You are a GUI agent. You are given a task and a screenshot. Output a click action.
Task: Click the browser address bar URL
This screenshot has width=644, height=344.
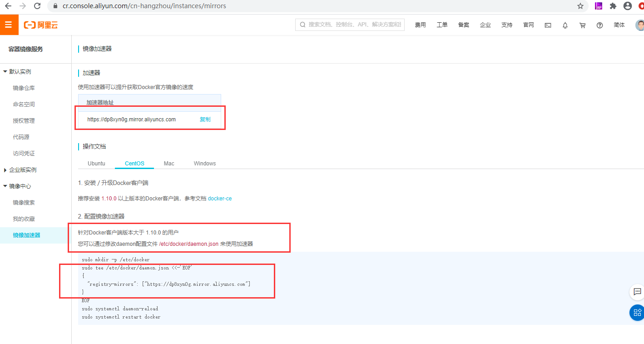[x=144, y=6]
